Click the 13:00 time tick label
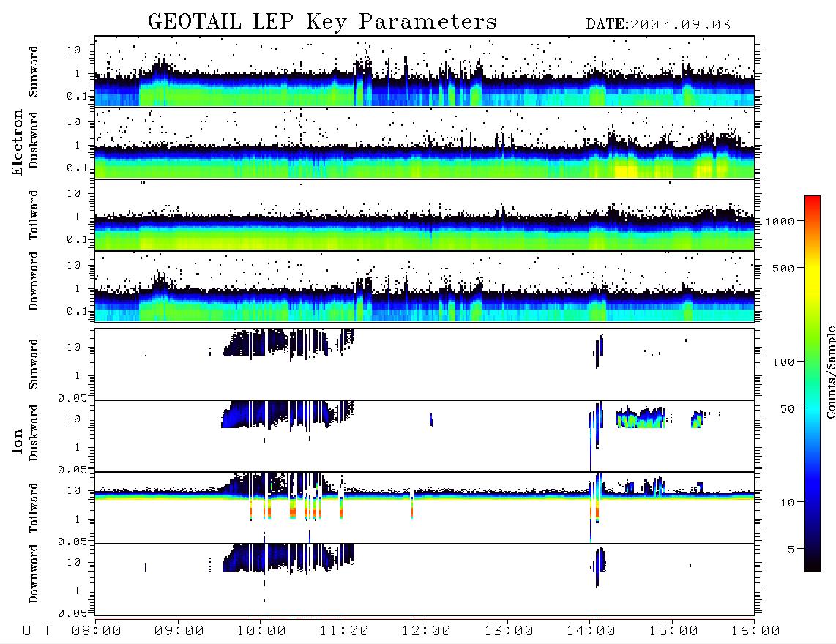This screenshot has height=644, width=836. pos(509,632)
